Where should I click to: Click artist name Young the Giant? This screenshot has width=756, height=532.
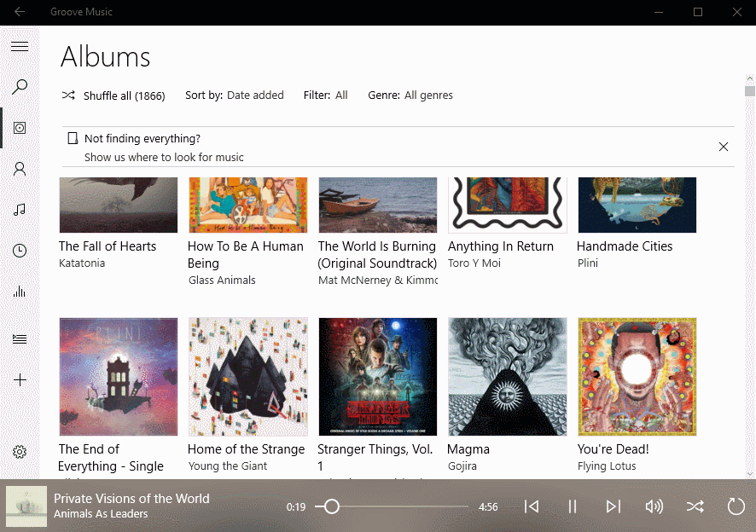tap(228, 466)
